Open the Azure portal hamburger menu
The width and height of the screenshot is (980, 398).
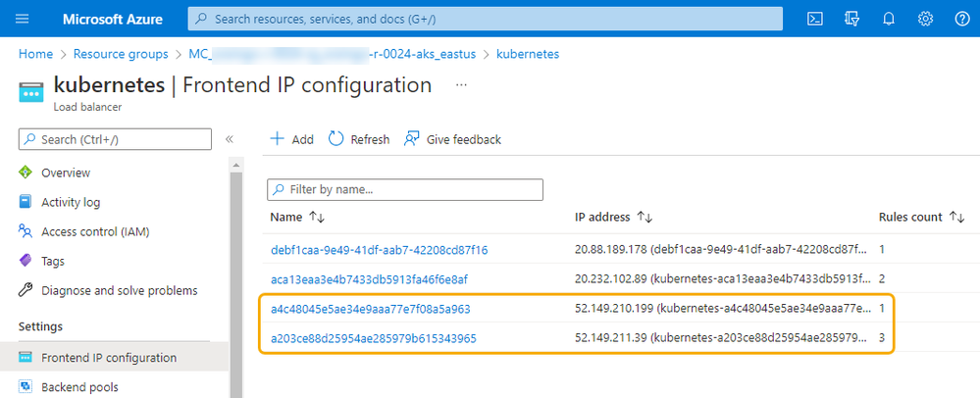24,19
